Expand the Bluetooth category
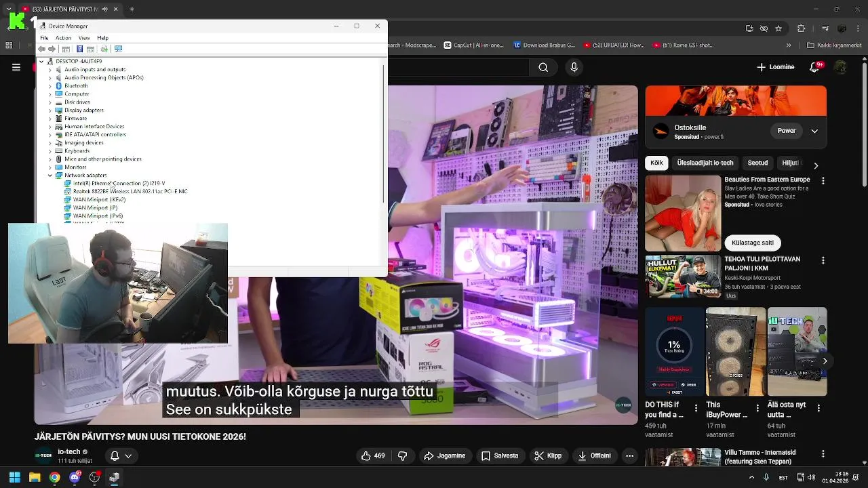 coord(50,85)
